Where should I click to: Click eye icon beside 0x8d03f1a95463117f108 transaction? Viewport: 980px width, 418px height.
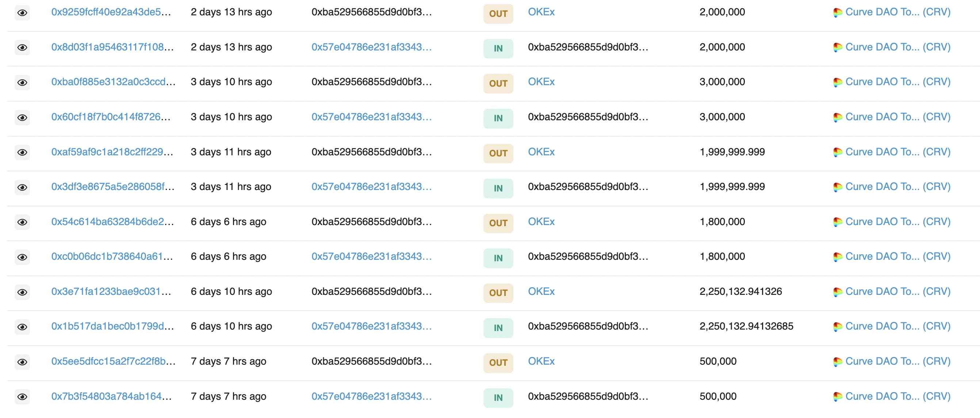22,47
